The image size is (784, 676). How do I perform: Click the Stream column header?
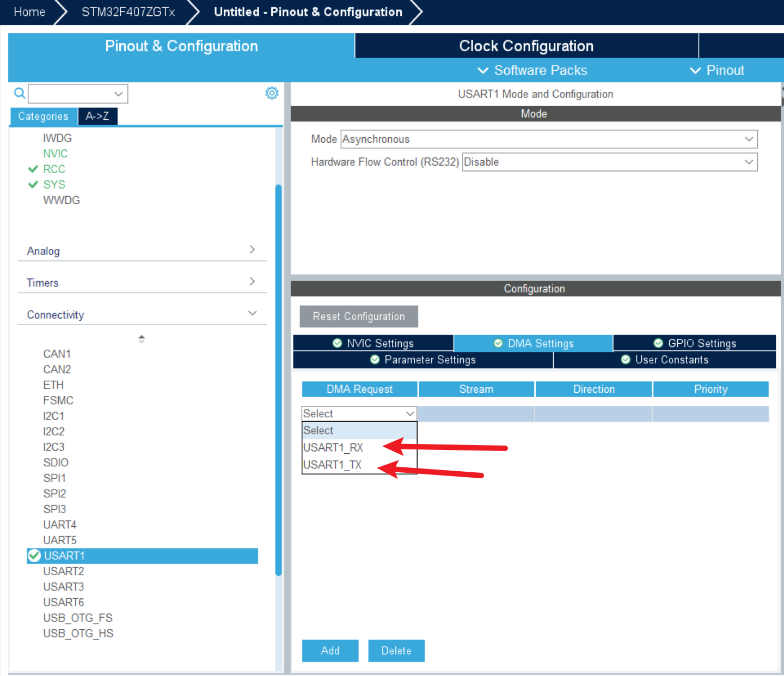click(476, 389)
